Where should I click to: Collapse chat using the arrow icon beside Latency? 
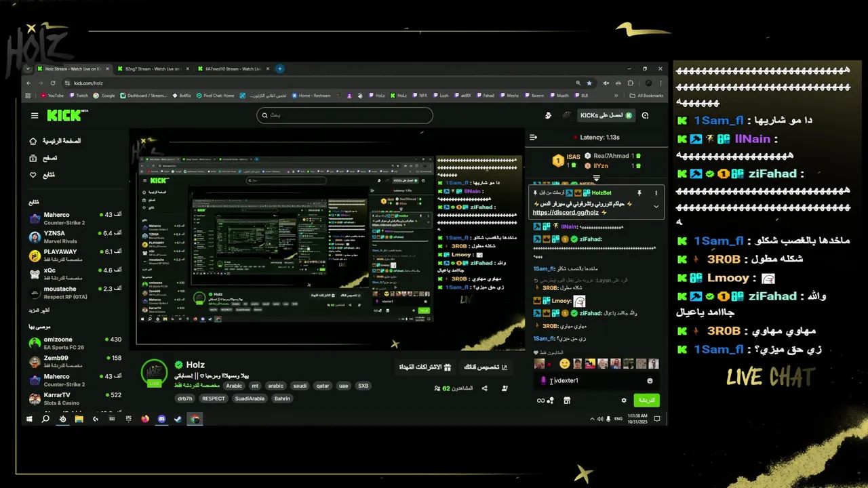pyautogui.click(x=533, y=138)
